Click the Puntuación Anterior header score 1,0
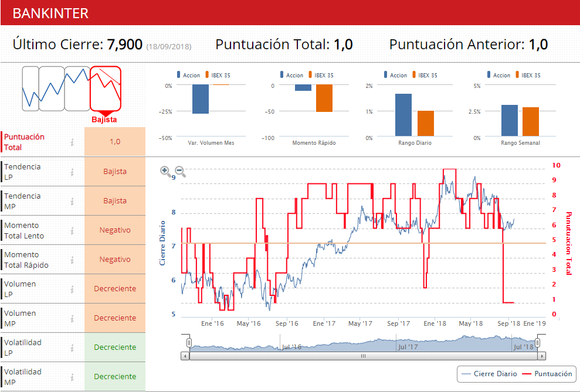Viewport: 580px width, 392px height. (538, 45)
